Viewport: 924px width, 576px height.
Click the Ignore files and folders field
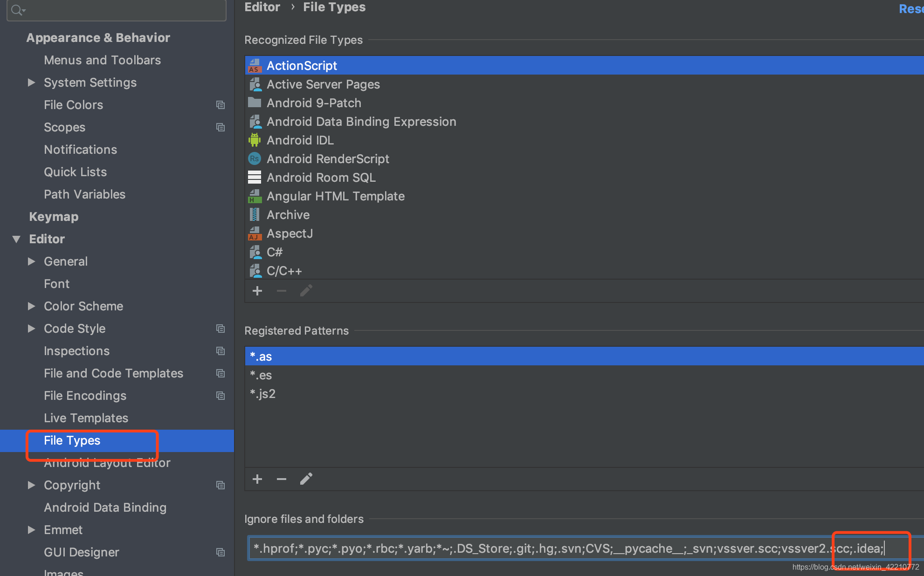click(x=513, y=549)
